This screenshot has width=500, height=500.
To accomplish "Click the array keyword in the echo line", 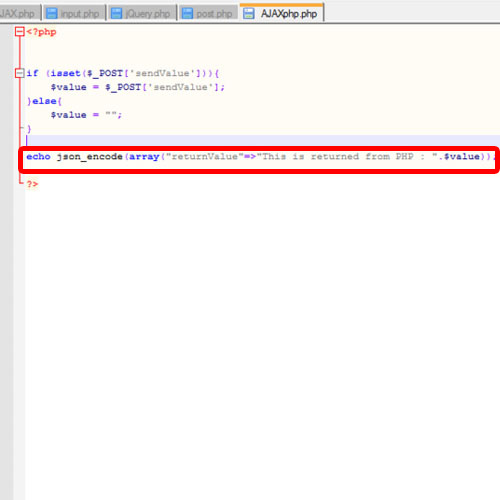I will [x=144, y=157].
